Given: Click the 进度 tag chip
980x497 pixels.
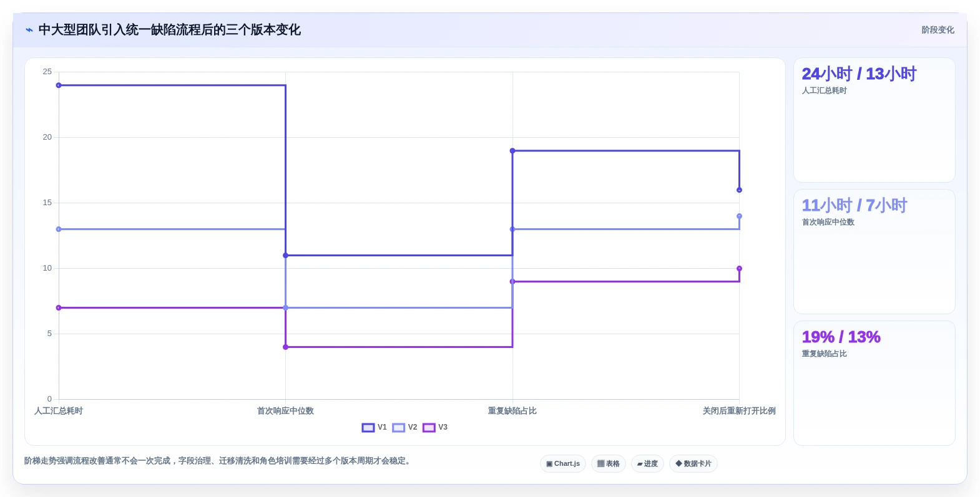Looking at the screenshot, I should pos(647,463).
